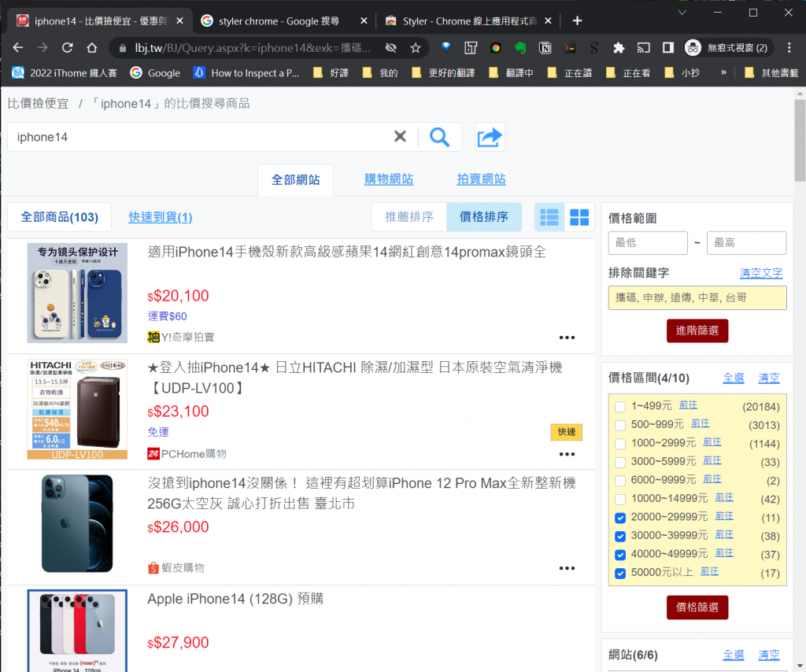Screen dimensions: 806x672
Task: Click the 價格篩選 button
Action: [697, 607]
